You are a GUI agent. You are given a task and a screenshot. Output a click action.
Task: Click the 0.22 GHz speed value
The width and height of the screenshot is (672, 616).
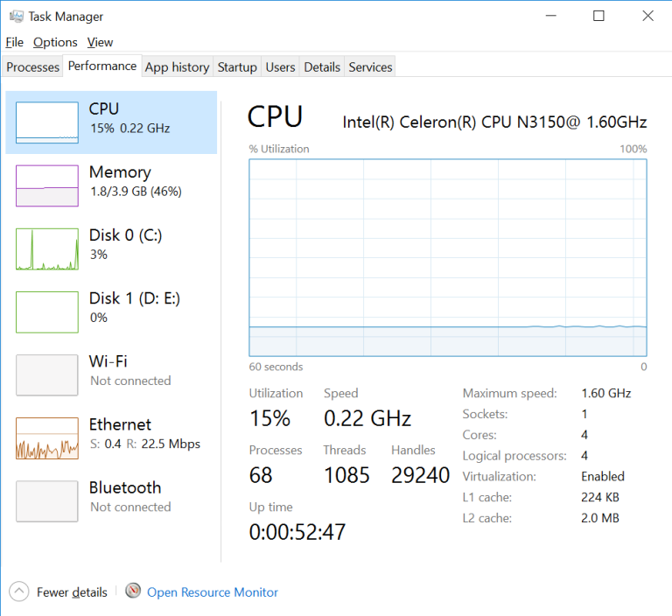tap(367, 418)
